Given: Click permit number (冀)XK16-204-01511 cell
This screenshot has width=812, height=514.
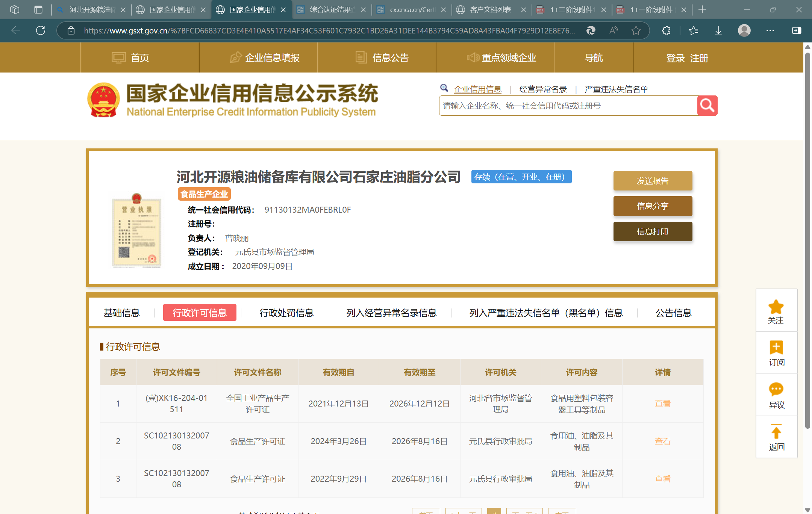Looking at the screenshot, I should 177,404.
